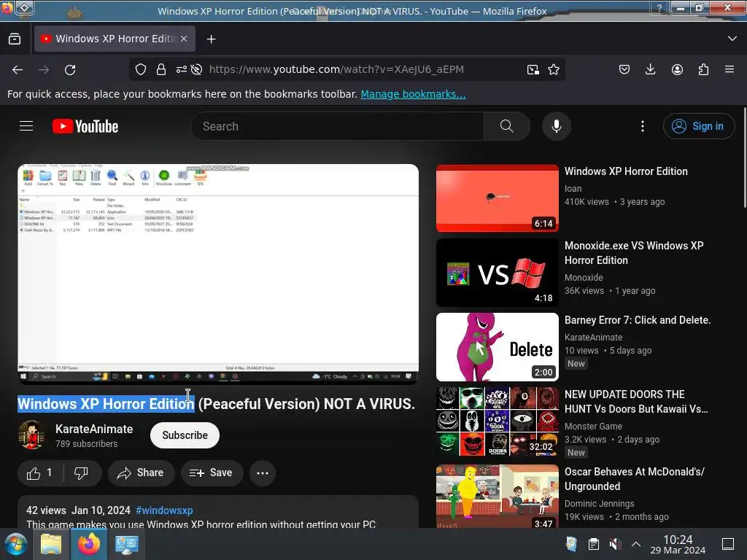Open the Firefox application menu
The height and width of the screenshot is (560, 747).
point(729,69)
